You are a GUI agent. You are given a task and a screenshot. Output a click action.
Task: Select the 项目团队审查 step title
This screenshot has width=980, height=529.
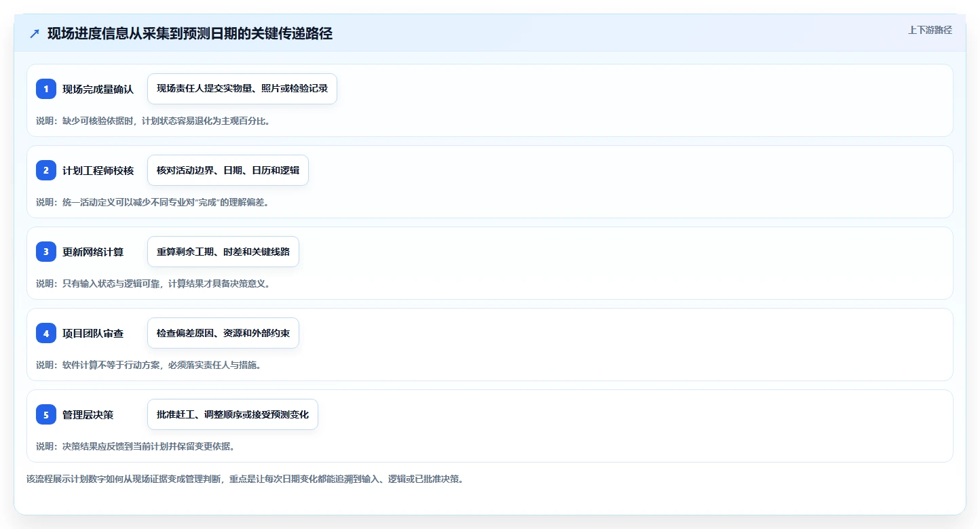pyautogui.click(x=93, y=333)
